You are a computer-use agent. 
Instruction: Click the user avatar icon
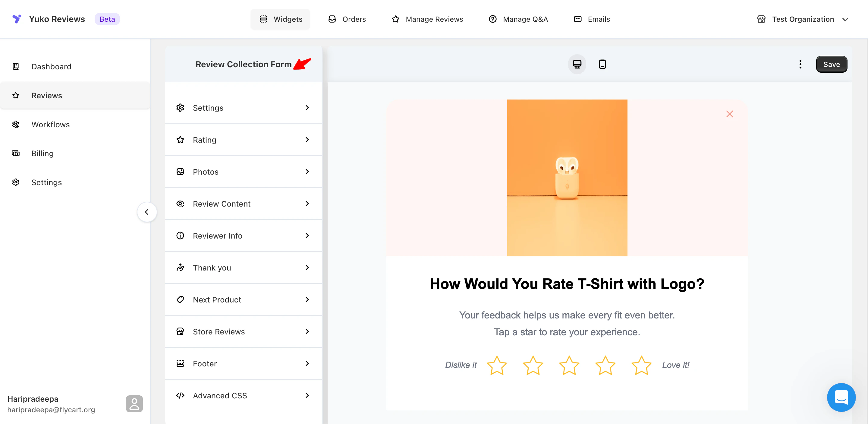pyautogui.click(x=134, y=403)
